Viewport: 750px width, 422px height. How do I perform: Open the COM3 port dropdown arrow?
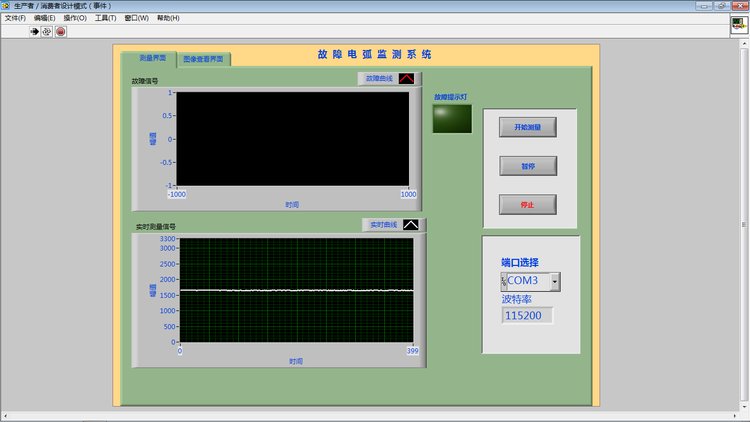tap(555, 282)
